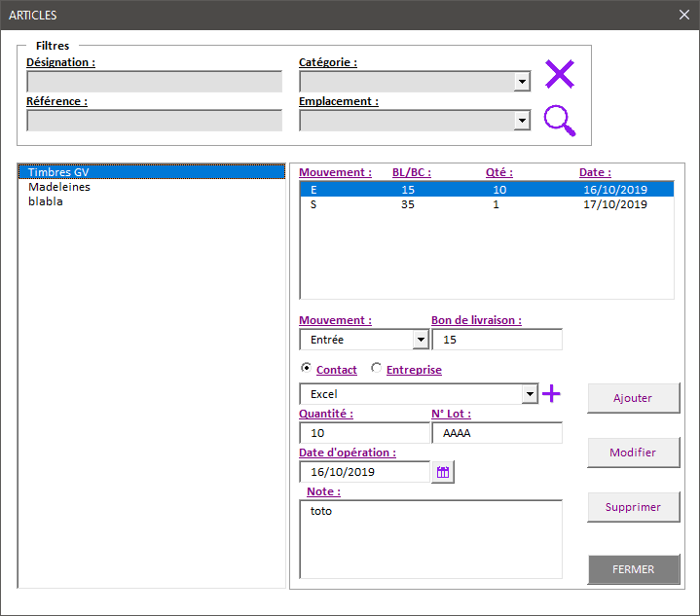Viewport: 700px width, 616px height.
Task: Click the FERMER button
Action: (633, 569)
